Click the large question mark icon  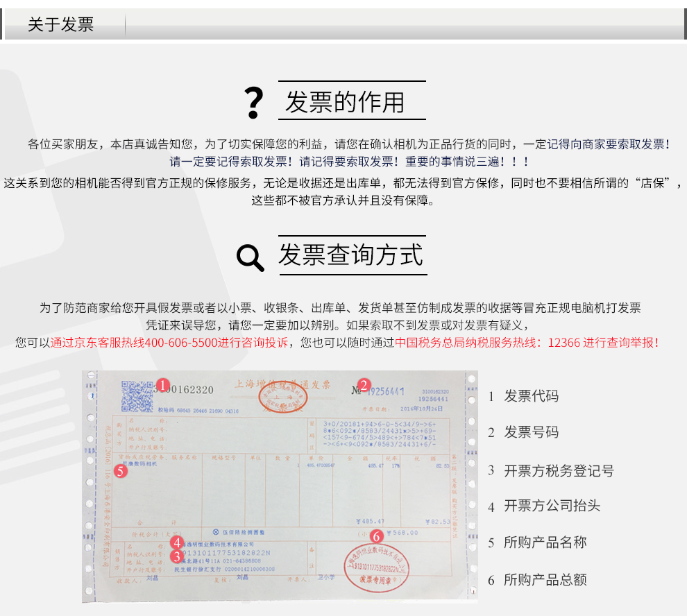[255, 103]
